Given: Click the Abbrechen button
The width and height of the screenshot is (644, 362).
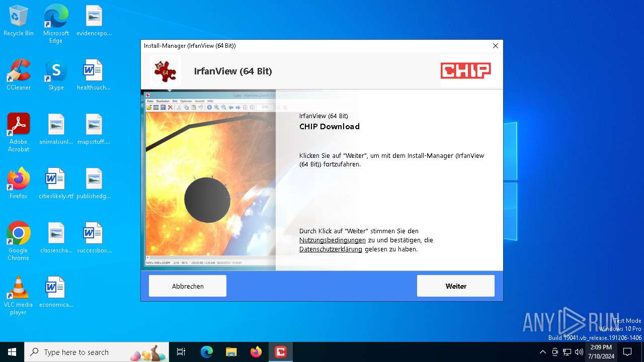Looking at the screenshot, I should (x=188, y=286).
